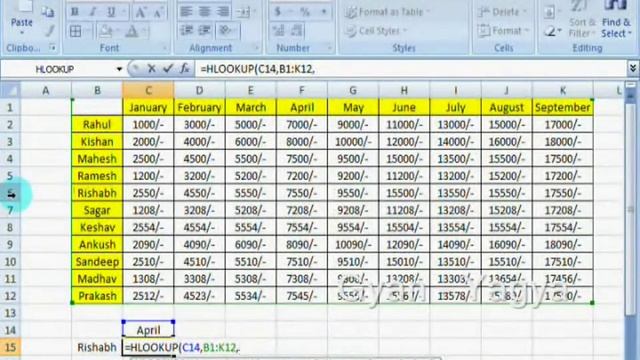Image resolution: width=640 pixels, height=360 pixels.
Task: Click the Shrink Font icon
Action: point(159,12)
